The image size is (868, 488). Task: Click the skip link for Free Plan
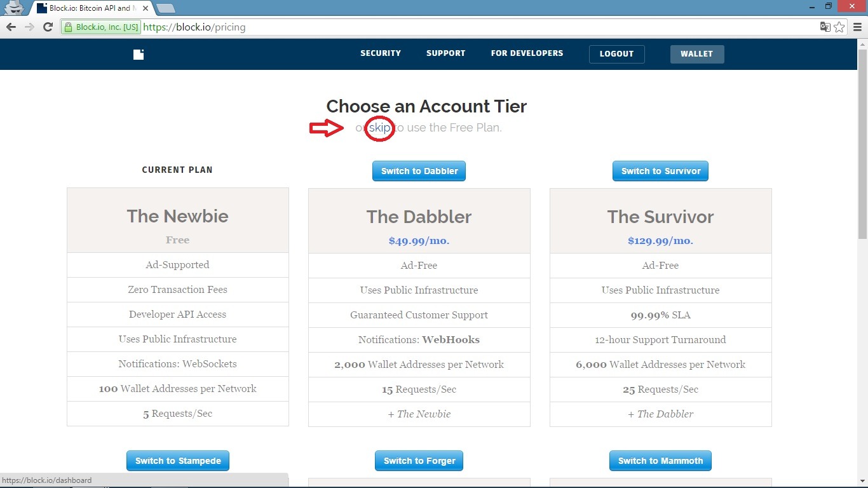pyautogui.click(x=379, y=128)
